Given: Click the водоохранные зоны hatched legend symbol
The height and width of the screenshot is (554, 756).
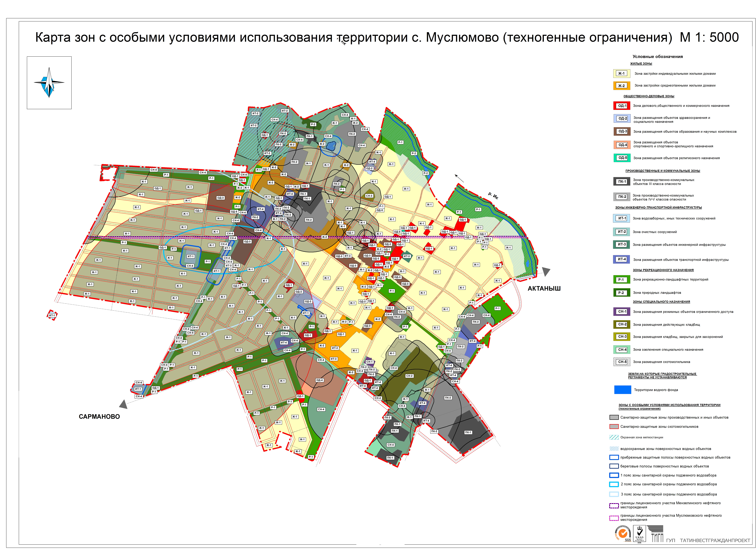Looking at the screenshot, I should click(x=614, y=449).
